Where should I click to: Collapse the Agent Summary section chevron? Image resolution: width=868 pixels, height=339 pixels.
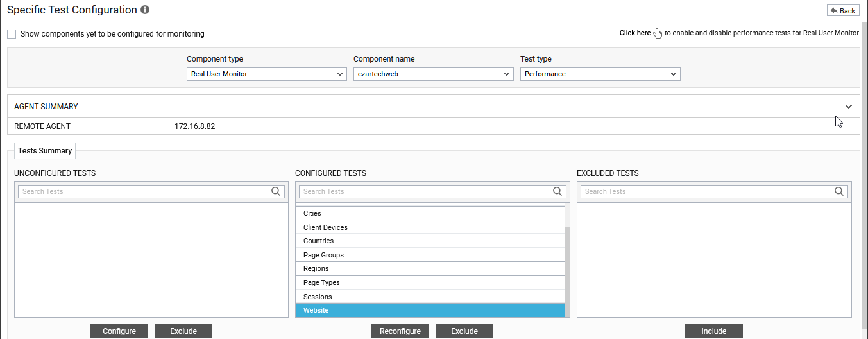849,107
